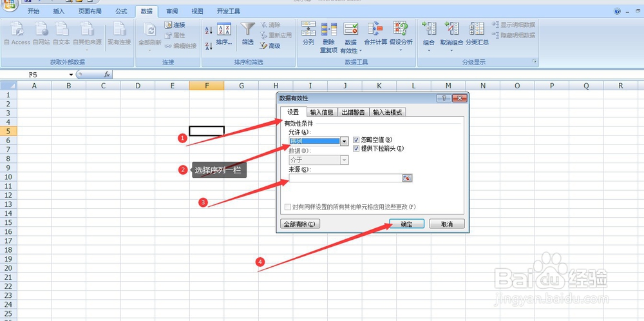Open existing connections (现有连接)
The image size is (644, 321).
120,34
